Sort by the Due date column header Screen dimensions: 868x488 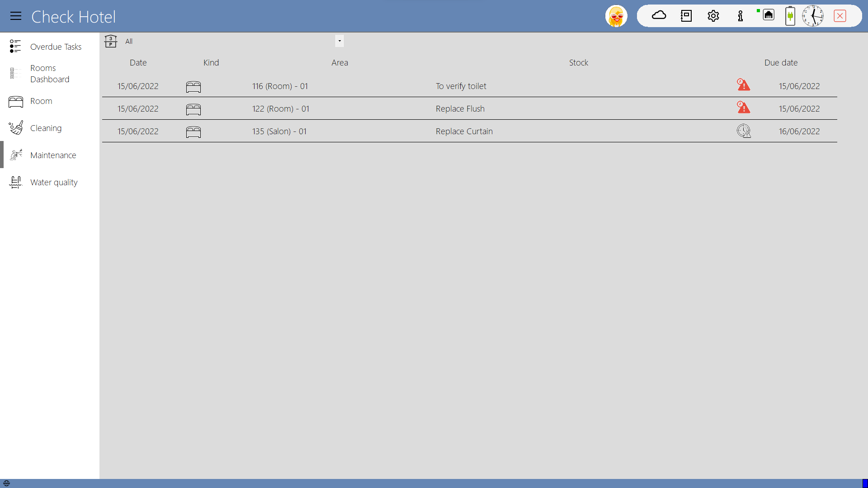point(781,63)
